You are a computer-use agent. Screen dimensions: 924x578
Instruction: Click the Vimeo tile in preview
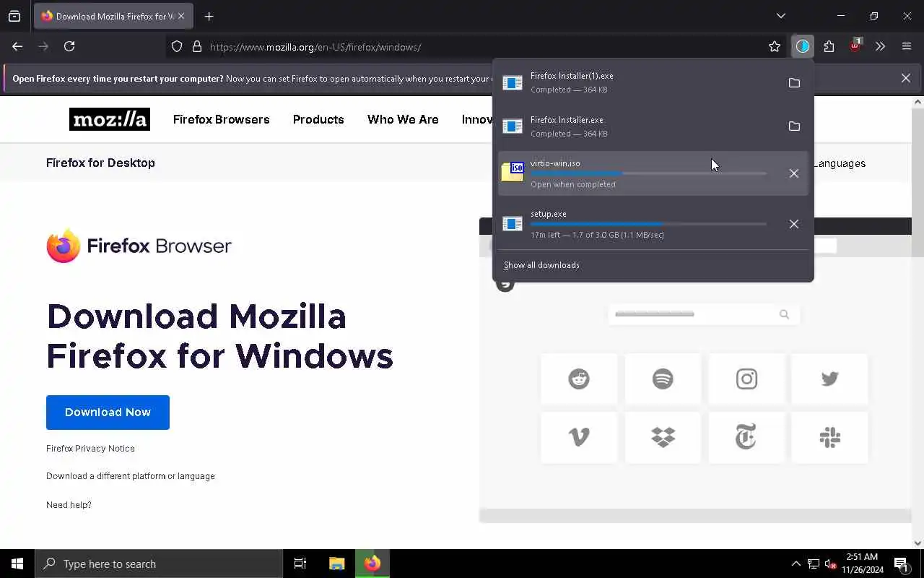(579, 437)
